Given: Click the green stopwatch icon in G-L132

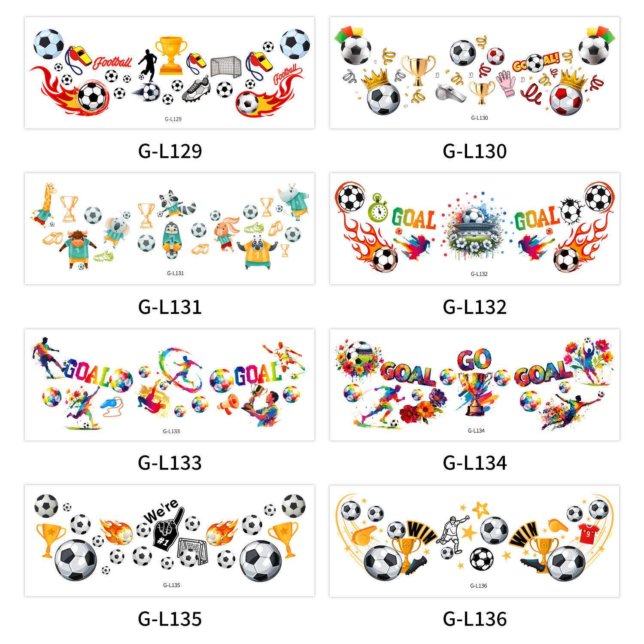Looking at the screenshot, I should point(378,208).
